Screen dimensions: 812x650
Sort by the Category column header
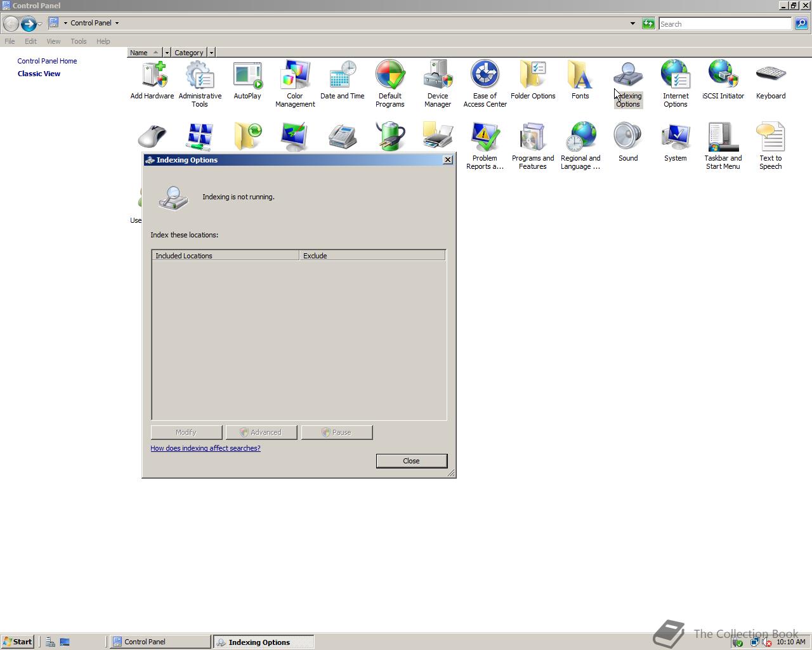(189, 53)
